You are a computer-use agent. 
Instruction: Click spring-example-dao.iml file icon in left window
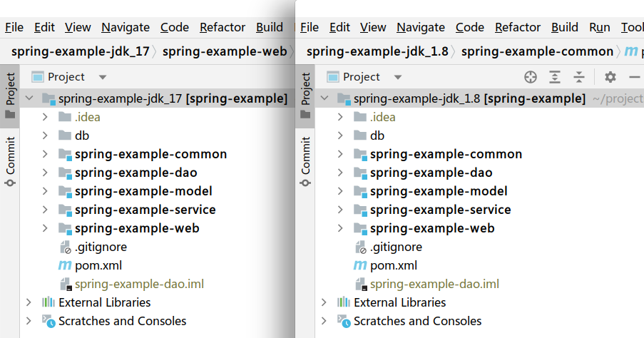tap(66, 285)
